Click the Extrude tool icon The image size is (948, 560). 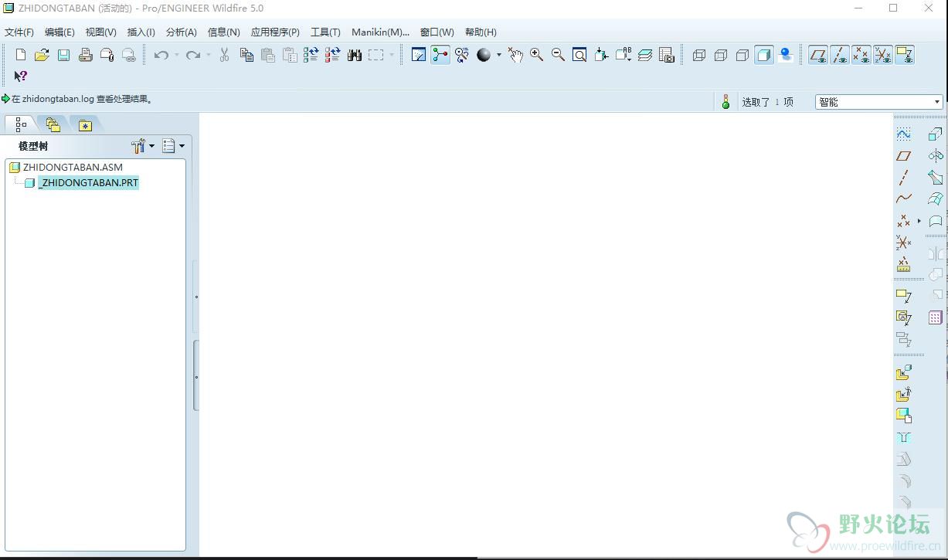tap(936, 134)
